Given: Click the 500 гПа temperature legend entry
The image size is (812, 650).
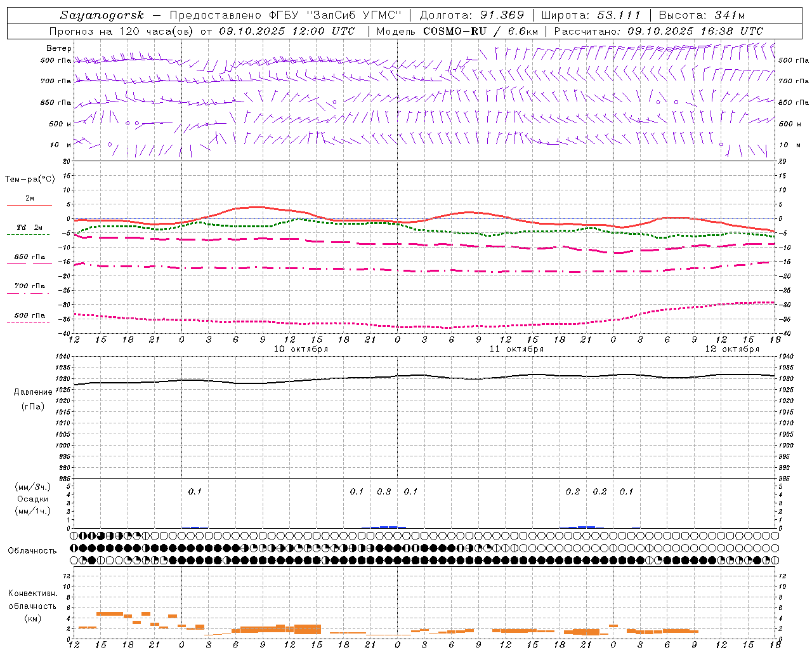Looking at the screenshot, I should tap(29, 315).
